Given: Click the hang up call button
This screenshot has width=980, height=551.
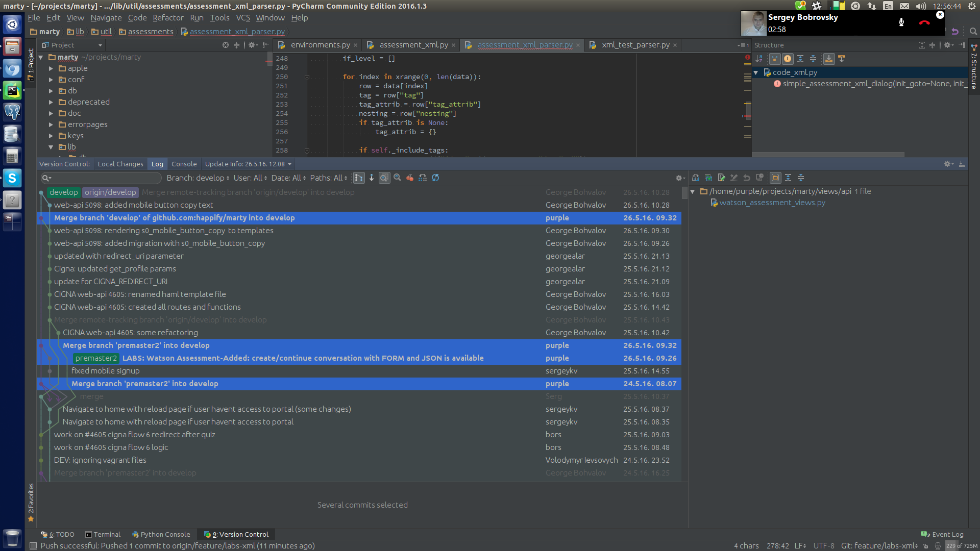Looking at the screenshot, I should [x=924, y=22].
